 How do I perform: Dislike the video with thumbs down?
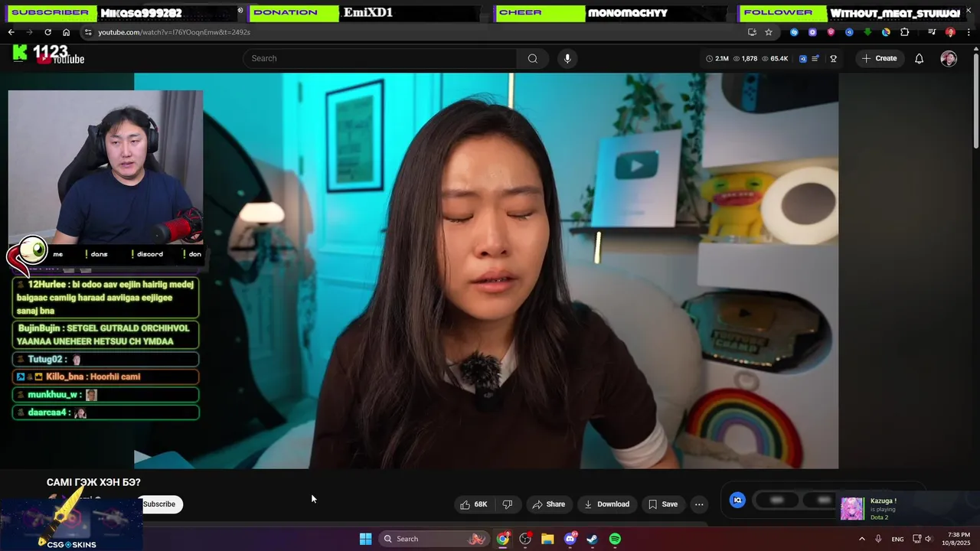click(507, 504)
